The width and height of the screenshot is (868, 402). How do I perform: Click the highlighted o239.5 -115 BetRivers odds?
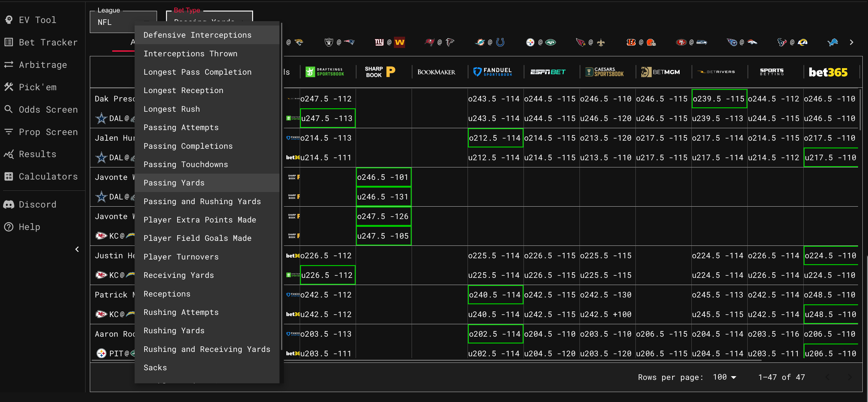719,99
